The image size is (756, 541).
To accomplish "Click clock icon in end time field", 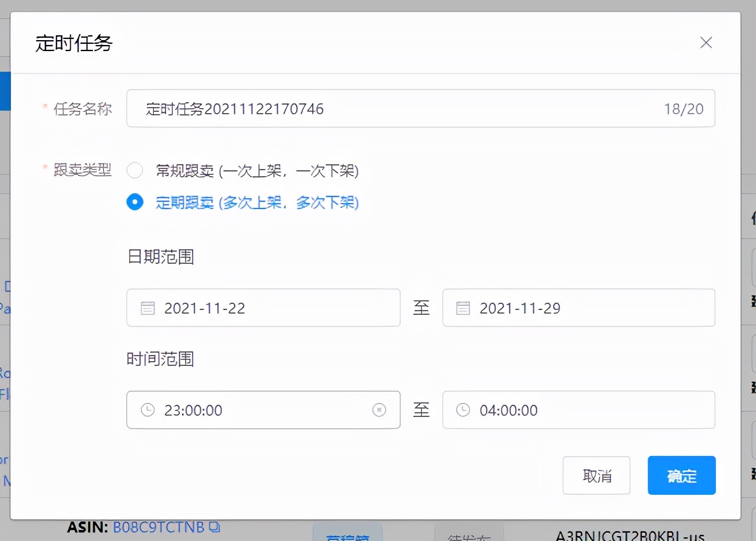I will tap(463, 410).
